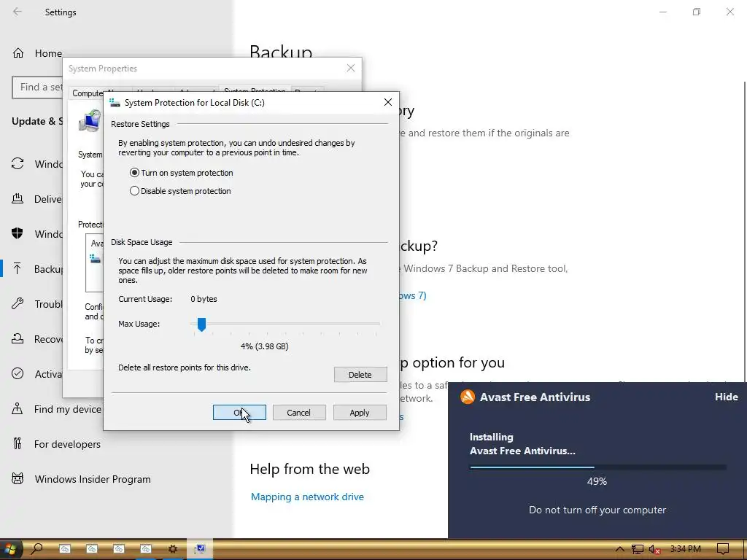Screen dimensions: 747x560
Task: Click Cancel in System Protection dialog
Action: [x=299, y=413]
